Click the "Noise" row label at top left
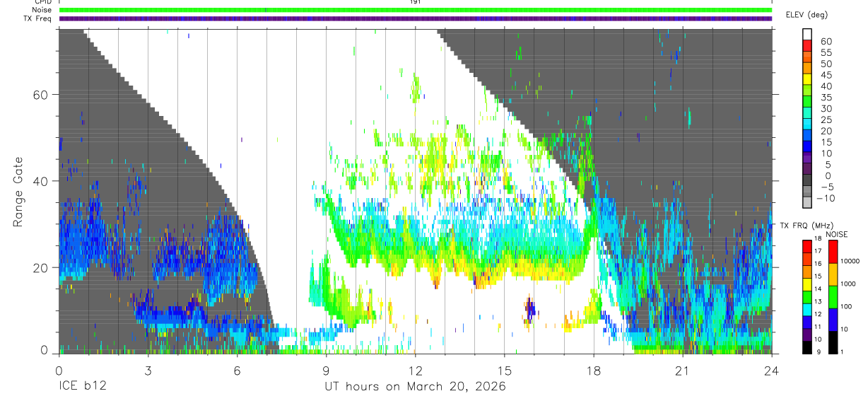The height and width of the screenshot is (401, 868). [42, 10]
